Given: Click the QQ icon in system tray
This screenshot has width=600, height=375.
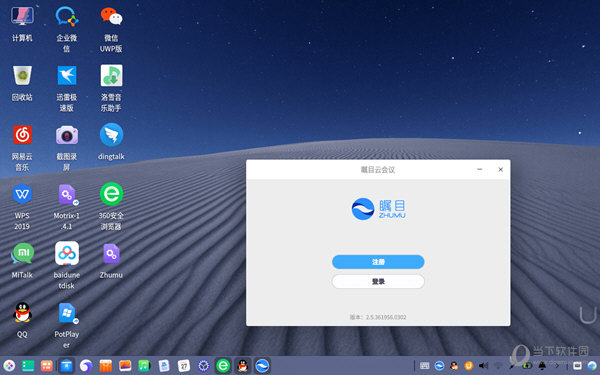Looking at the screenshot, I should [454, 366].
